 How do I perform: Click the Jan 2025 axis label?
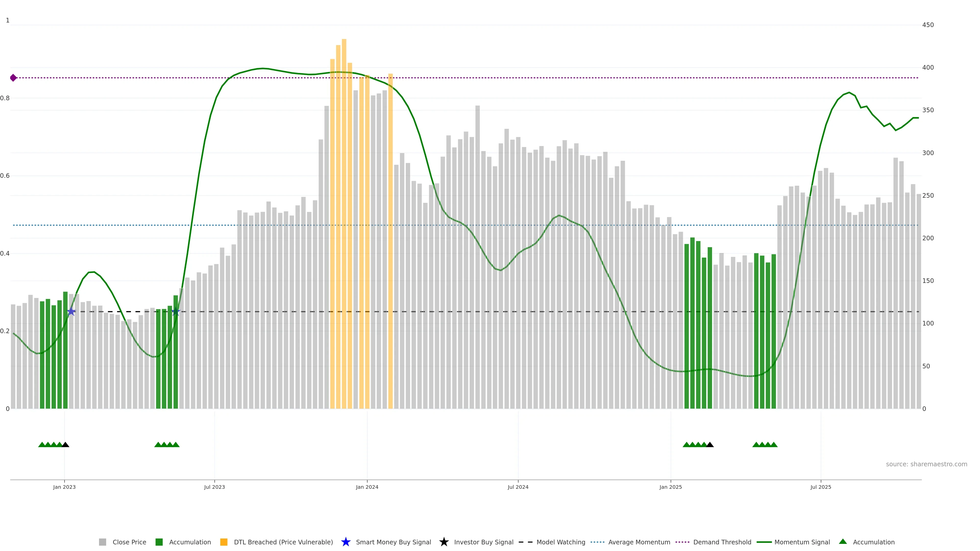coord(670,487)
